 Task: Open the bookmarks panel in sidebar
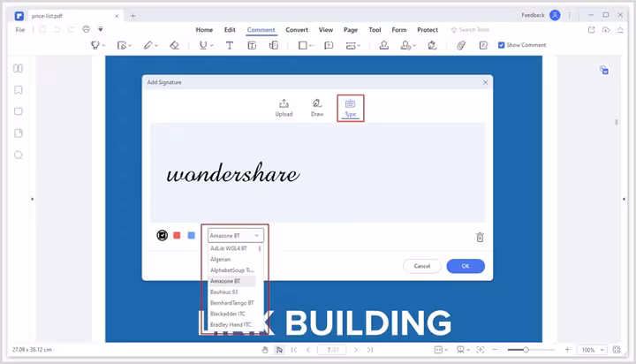tap(19, 90)
